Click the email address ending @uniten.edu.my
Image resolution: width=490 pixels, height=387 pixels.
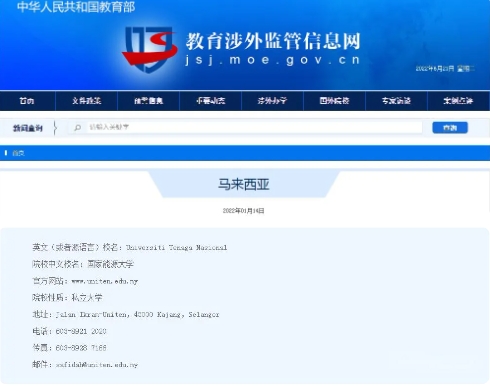click(x=97, y=365)
